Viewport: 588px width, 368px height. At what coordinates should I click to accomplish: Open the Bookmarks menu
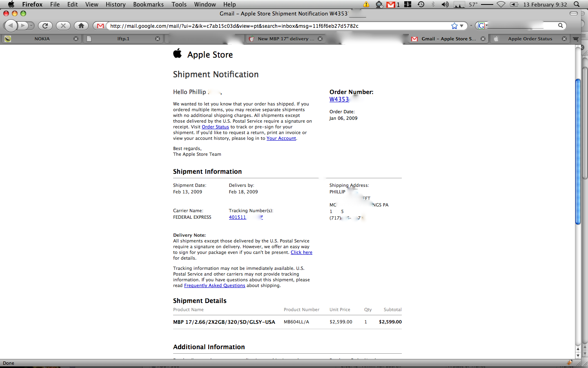pyautogui.click(x=148, y=4)
